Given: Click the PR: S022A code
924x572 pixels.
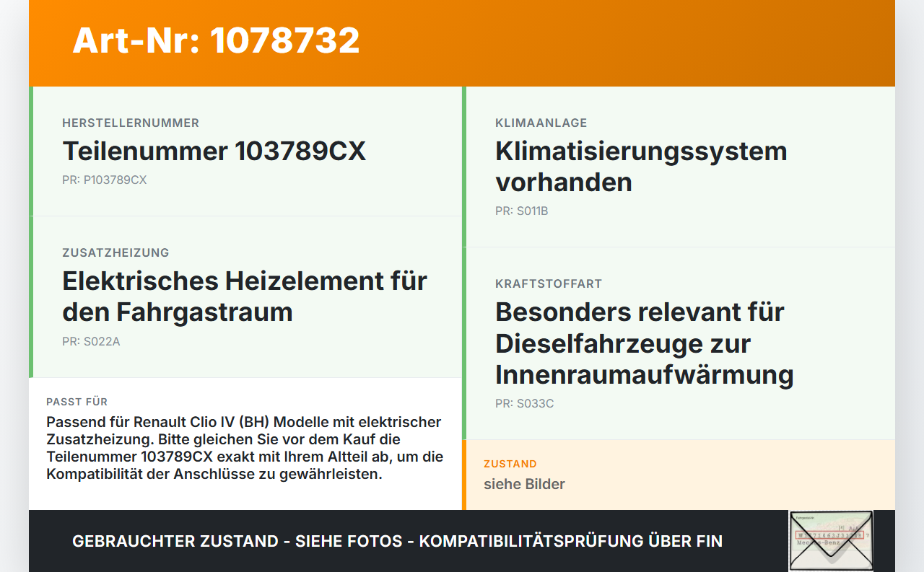Looking at the screenshot, I should tap(91, 341).
